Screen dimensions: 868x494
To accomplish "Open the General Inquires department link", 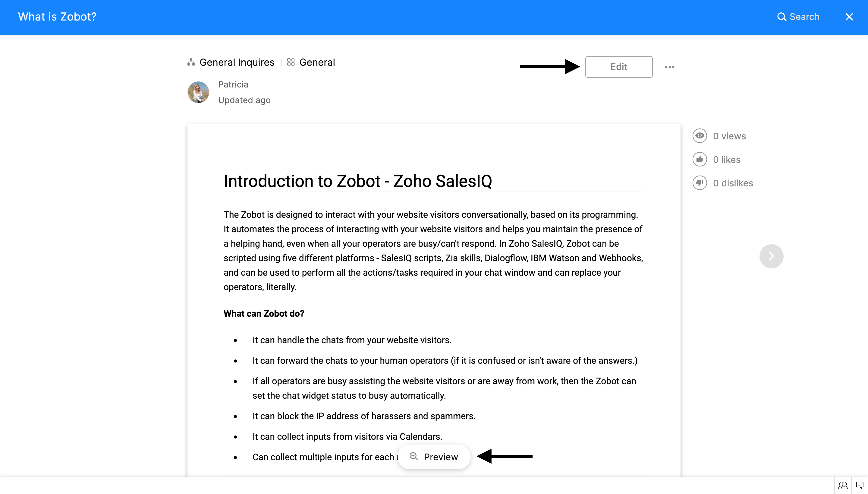I will (x=237, y=62).
